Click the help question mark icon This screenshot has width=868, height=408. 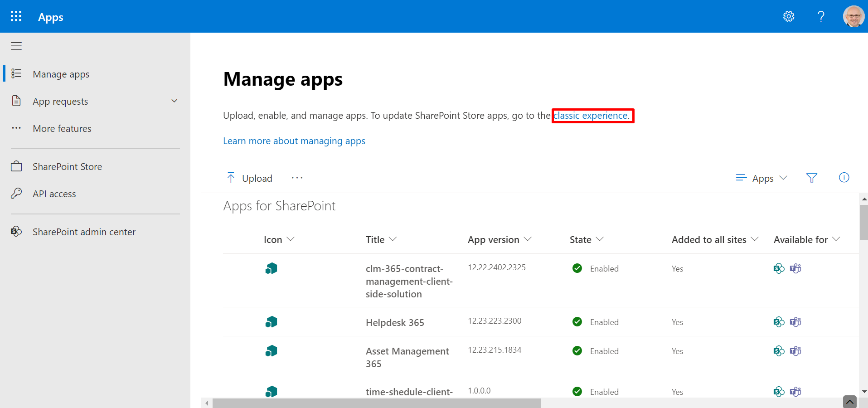(821, 16)
